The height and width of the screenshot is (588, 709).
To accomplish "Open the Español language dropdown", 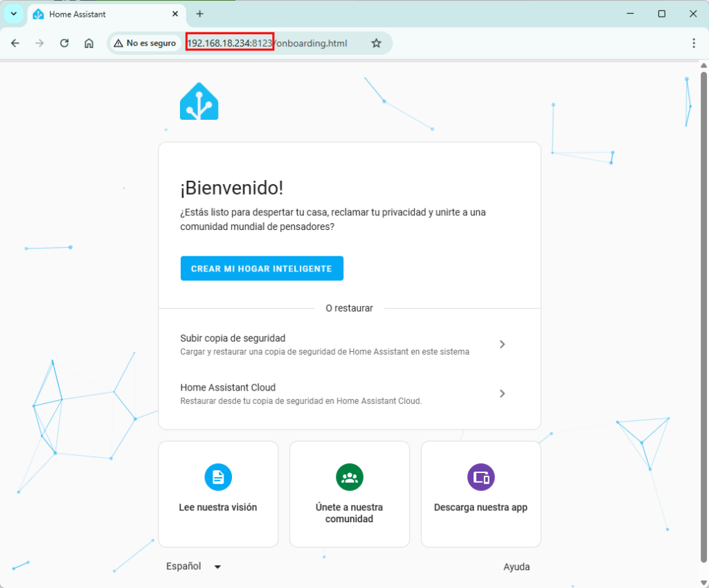I will click(194, 567).
